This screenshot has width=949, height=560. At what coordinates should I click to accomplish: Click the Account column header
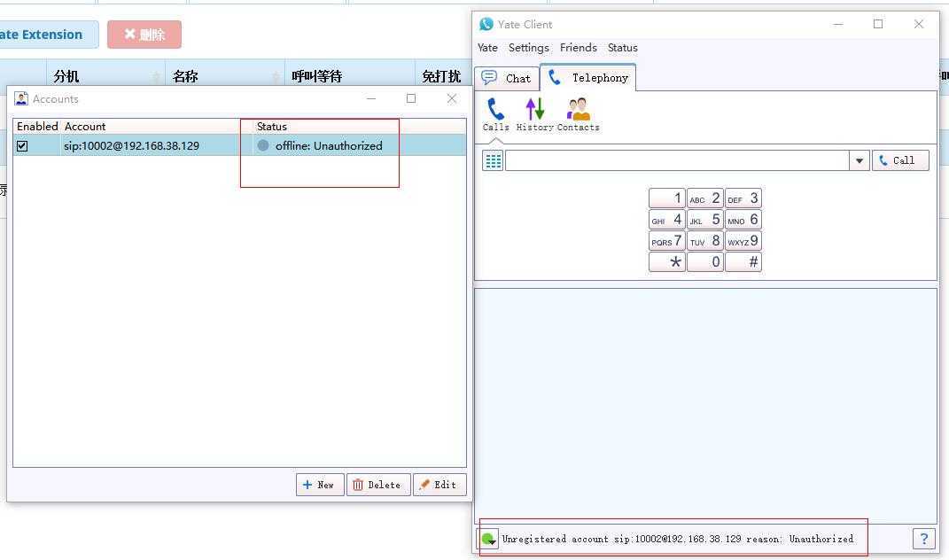pyautogui.click(x=85, y=127)
